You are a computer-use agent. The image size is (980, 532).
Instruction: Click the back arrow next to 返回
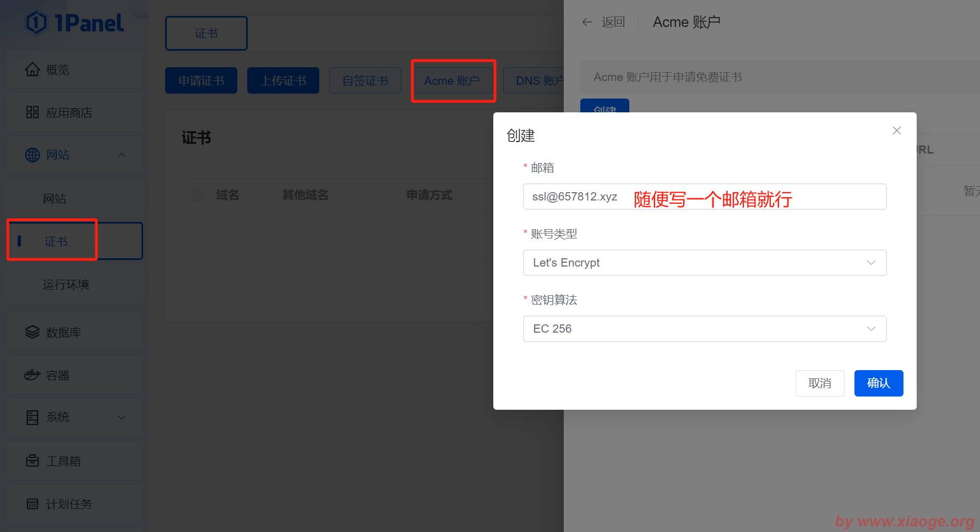(587, 22)
